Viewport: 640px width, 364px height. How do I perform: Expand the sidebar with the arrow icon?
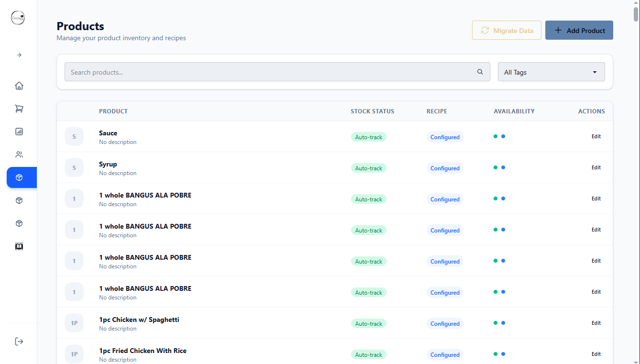pos(19,55)
